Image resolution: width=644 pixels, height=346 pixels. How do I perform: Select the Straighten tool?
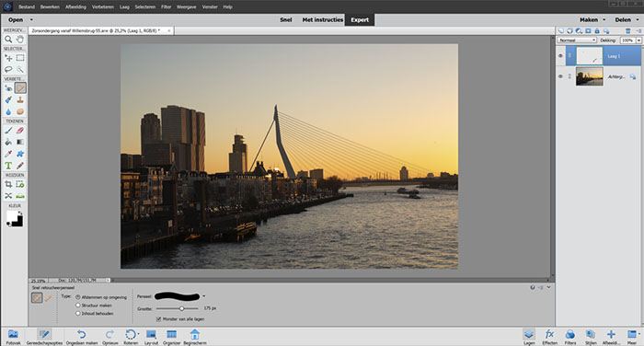(x=20, y=196)
